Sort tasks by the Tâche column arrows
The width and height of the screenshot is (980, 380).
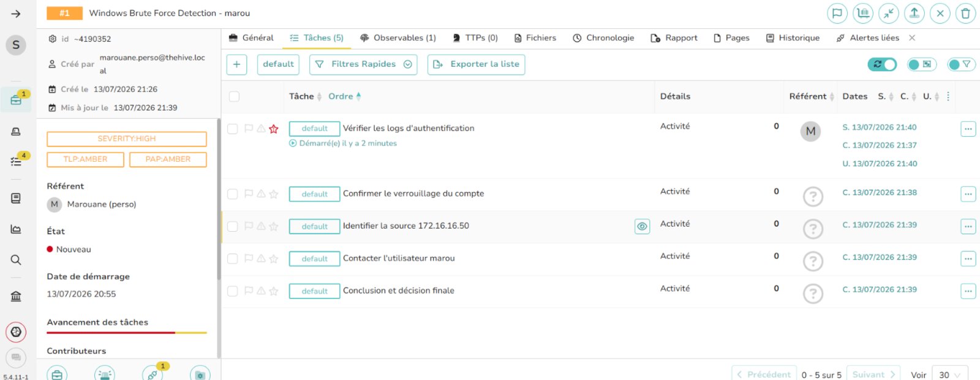319,96
